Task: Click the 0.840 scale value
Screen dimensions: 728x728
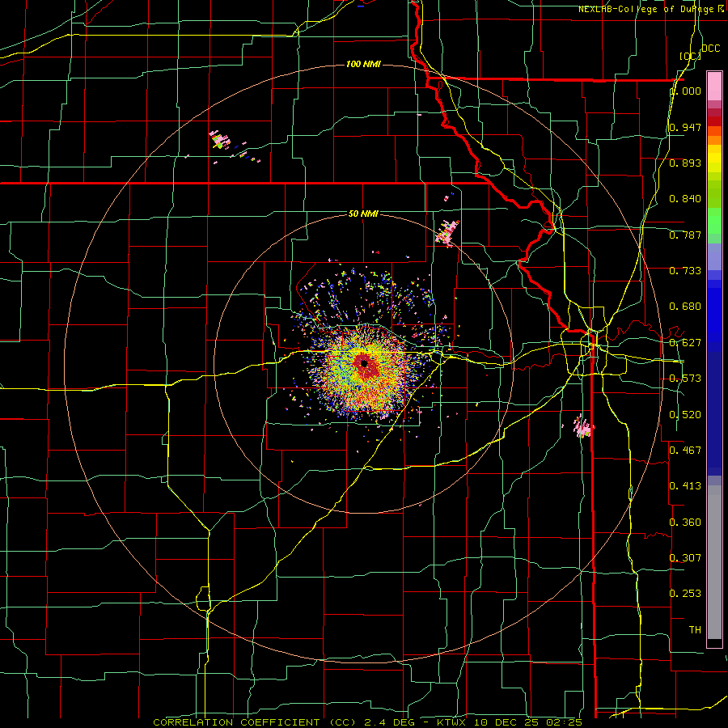Action: pyautogui.click(x=685, y=199)
